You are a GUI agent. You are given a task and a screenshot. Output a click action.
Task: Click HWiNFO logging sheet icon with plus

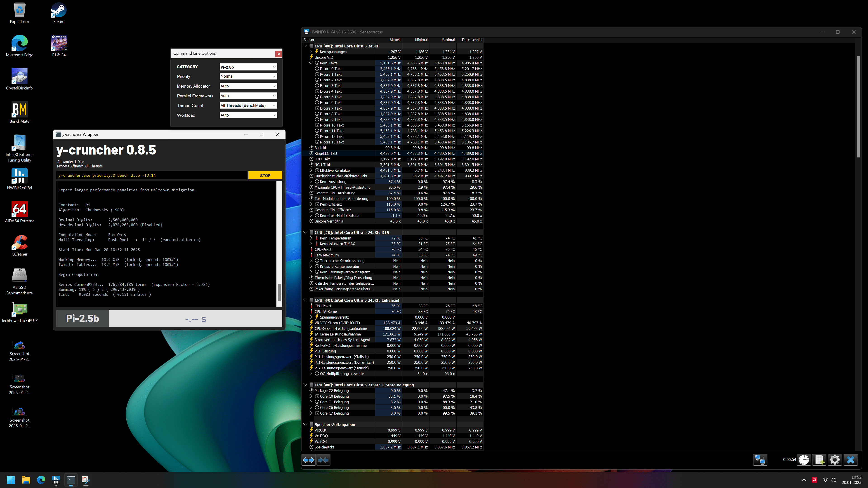click(x=819, y=460)
